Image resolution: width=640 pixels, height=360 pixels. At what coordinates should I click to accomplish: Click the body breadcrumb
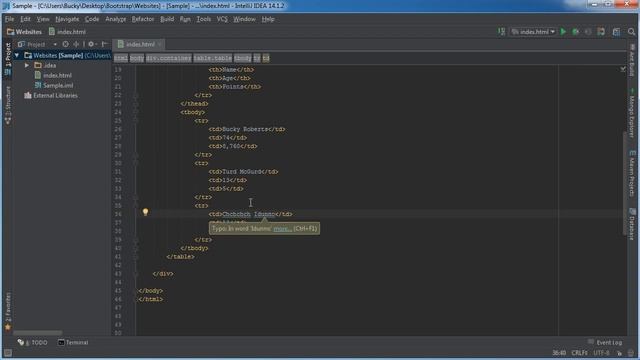click(137, 58)
